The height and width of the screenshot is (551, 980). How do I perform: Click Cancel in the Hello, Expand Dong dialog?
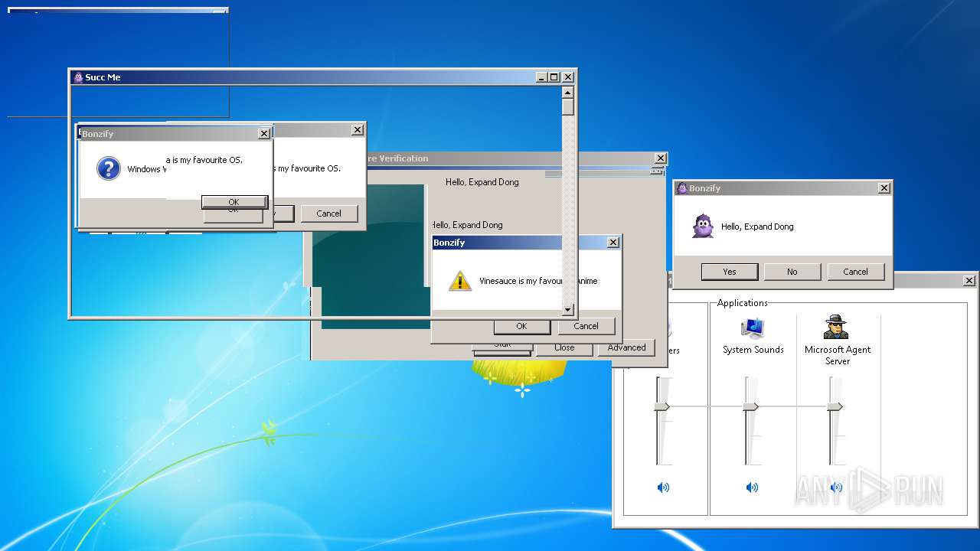(855, 272)
